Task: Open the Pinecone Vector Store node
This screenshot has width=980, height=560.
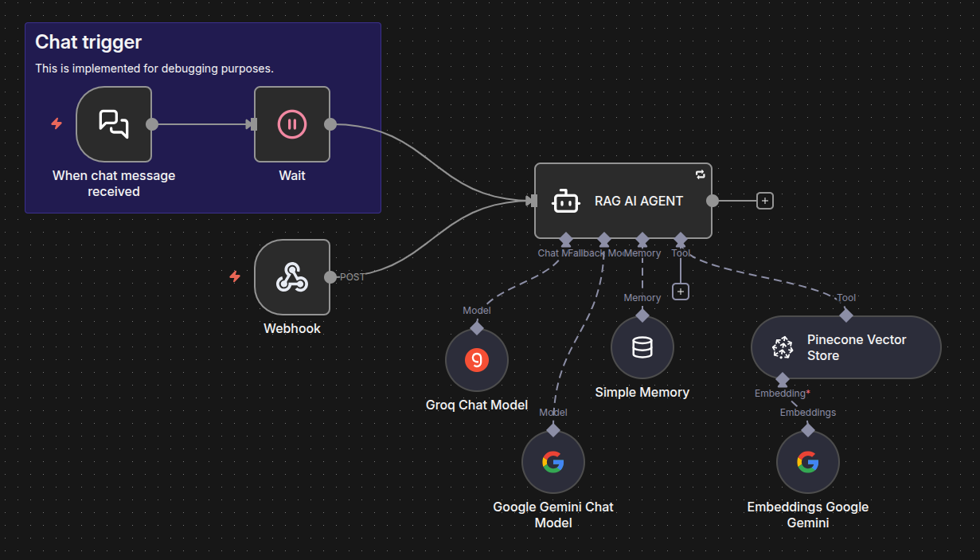Action: (845, 347)
